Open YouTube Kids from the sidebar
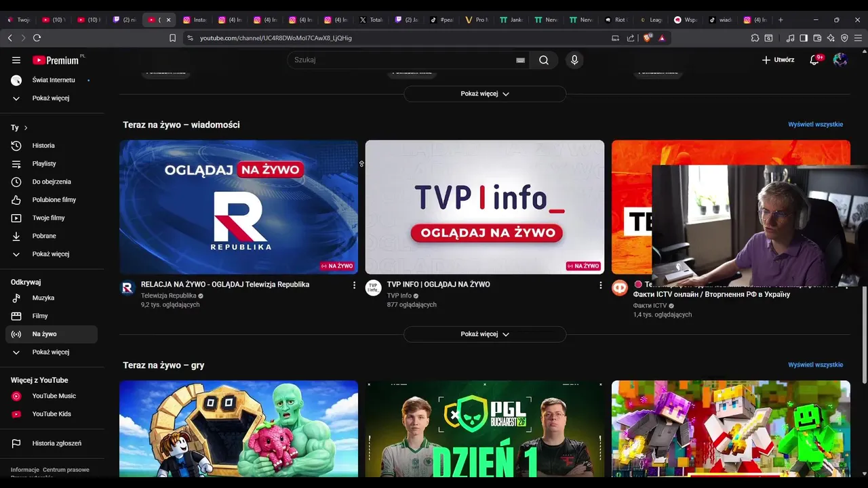868x488 pixels. click(52, 414)
